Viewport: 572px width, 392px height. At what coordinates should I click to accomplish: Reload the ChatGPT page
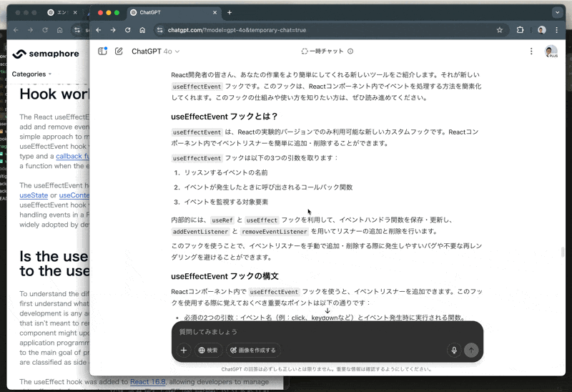tap(128, 30)
